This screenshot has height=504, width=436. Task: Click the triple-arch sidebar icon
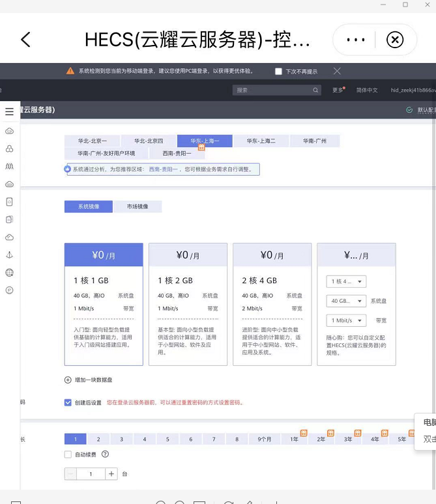point(9,166)
